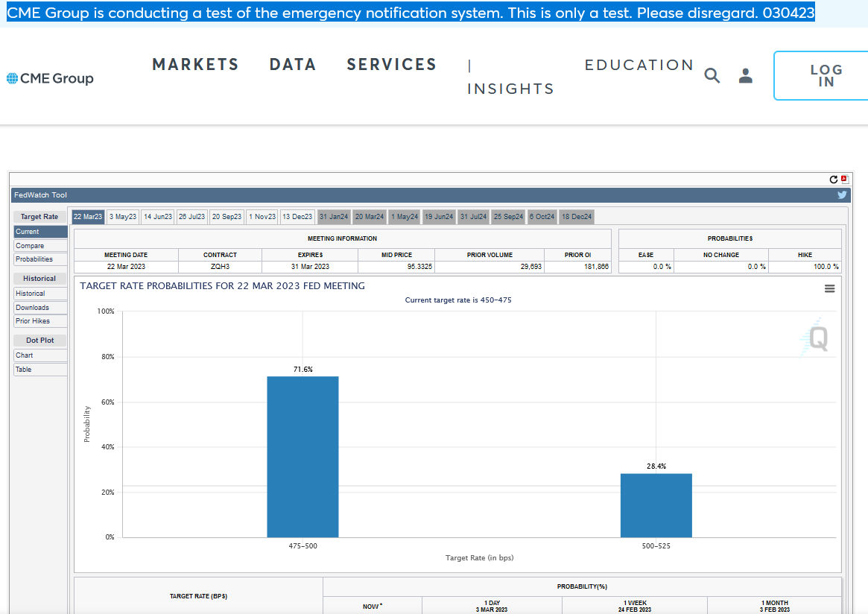The height and width of the screenshot is (614, 868).
Task: Select the 31 Jul24 meeting tab
Action: [x=473, y=217]
